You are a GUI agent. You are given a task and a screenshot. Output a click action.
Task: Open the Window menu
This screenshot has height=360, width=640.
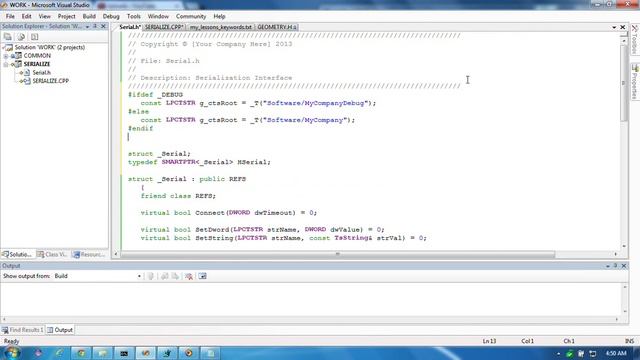pos(158,16)
